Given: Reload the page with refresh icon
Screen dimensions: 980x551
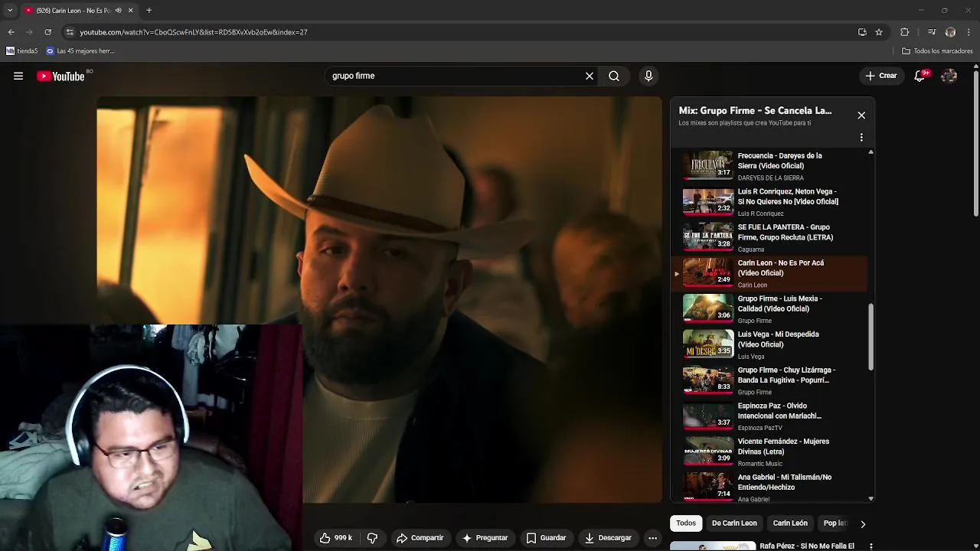Looking at the screenshot, I should (x=47, y=32).
